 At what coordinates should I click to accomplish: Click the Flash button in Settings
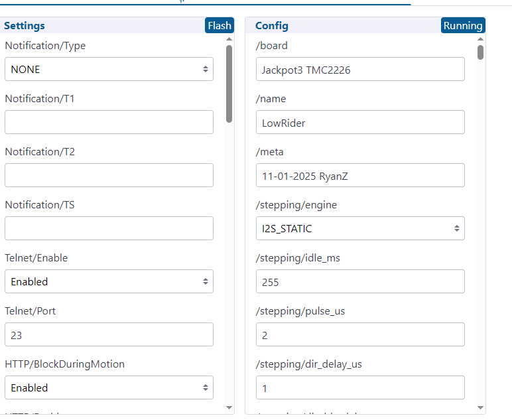point(220,25)
